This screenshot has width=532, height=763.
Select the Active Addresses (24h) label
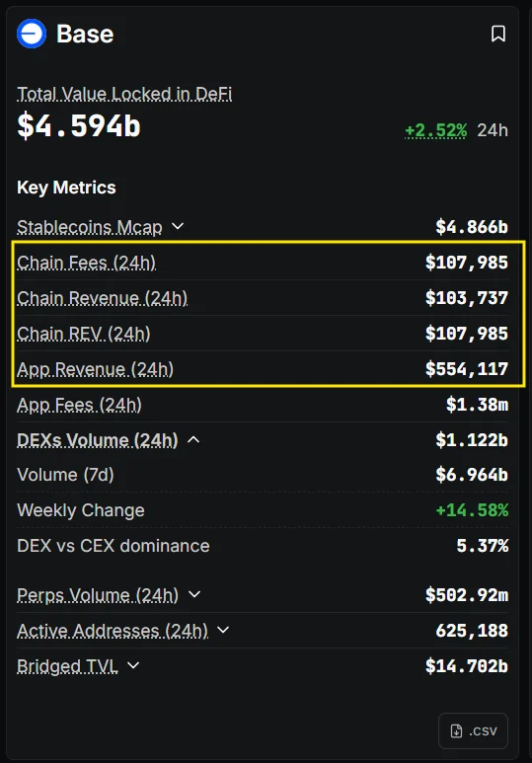point(113,630)
